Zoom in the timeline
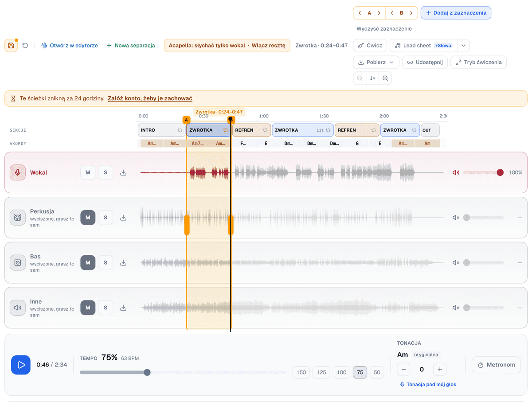 385,78
